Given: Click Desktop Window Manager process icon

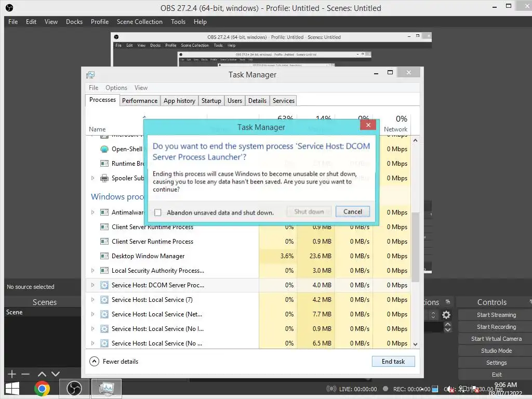Looking at the screenshot, I should point(104,256).
